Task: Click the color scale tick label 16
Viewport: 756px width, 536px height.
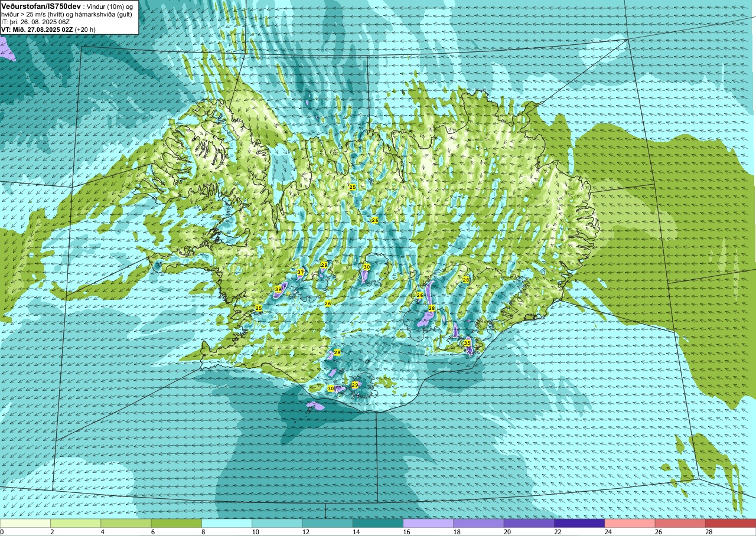Action: click(x=405, y=532)
